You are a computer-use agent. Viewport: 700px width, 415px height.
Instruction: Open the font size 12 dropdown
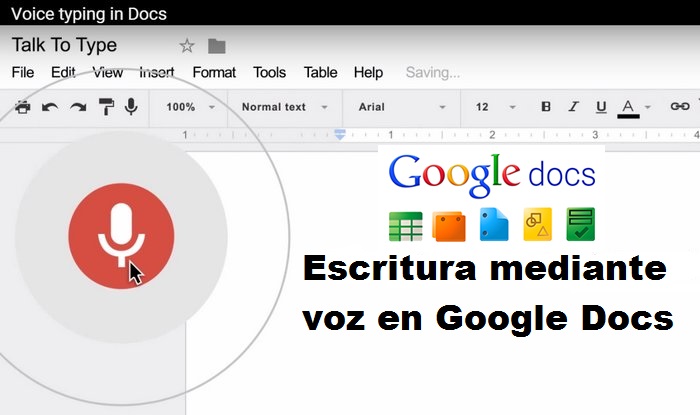pos(496,107)
